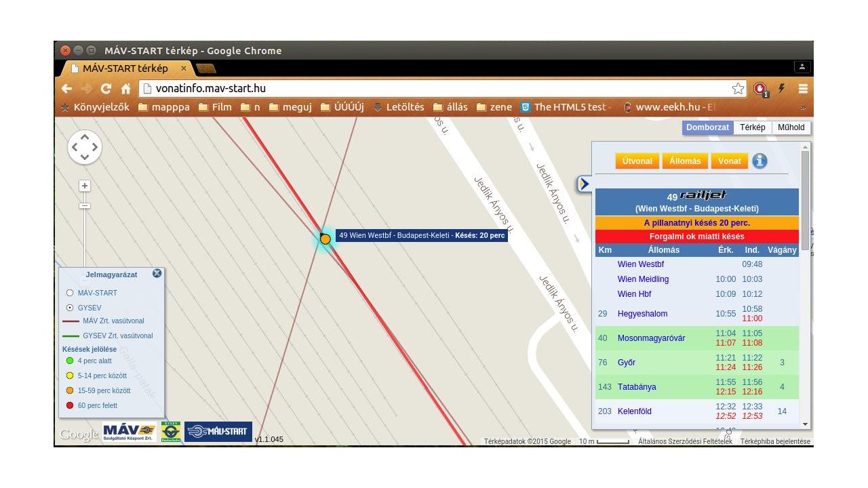Click the 49 railjet train header

pyautogui.click(x=697, y=202)
